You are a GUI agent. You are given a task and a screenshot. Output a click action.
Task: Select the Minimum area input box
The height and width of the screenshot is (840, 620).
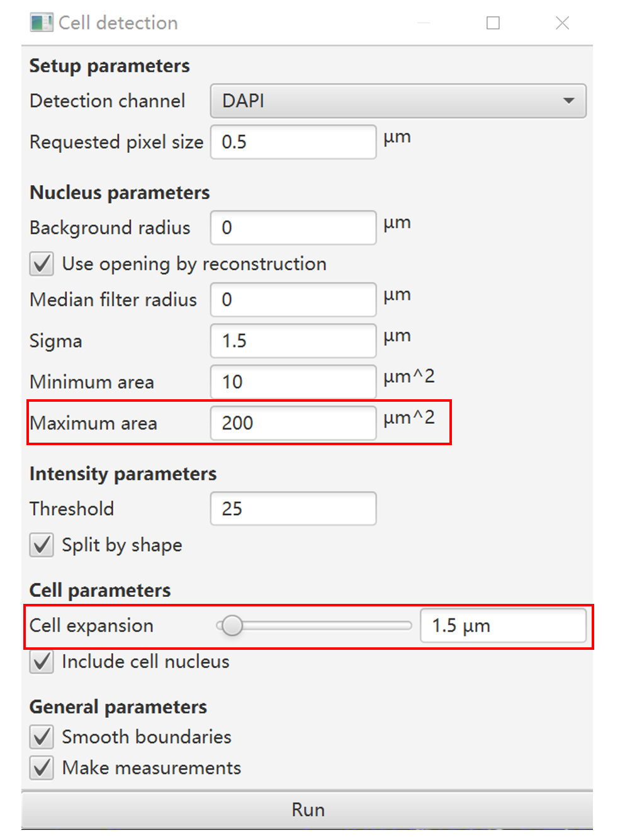pyautogui.click(x=293, y=382)
